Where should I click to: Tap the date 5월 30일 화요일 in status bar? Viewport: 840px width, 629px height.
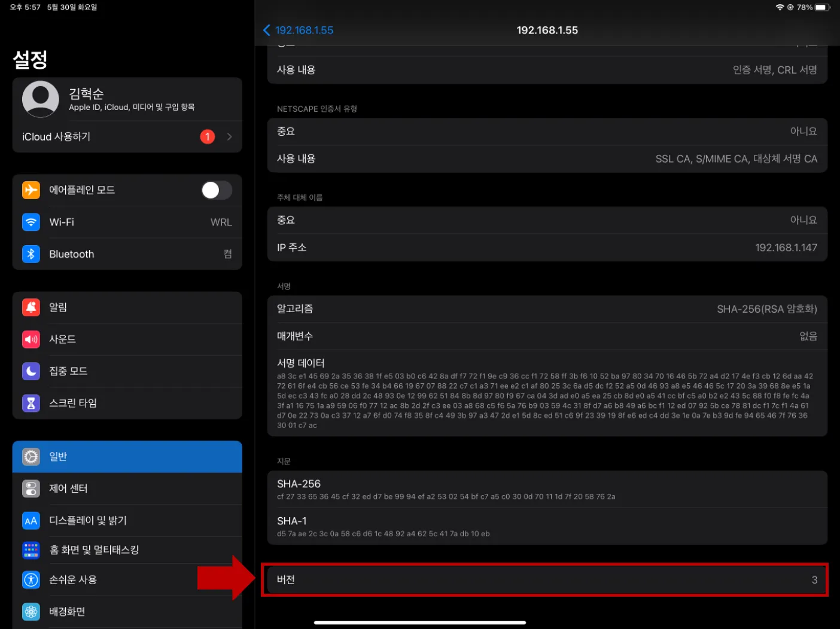pos(72,7)
